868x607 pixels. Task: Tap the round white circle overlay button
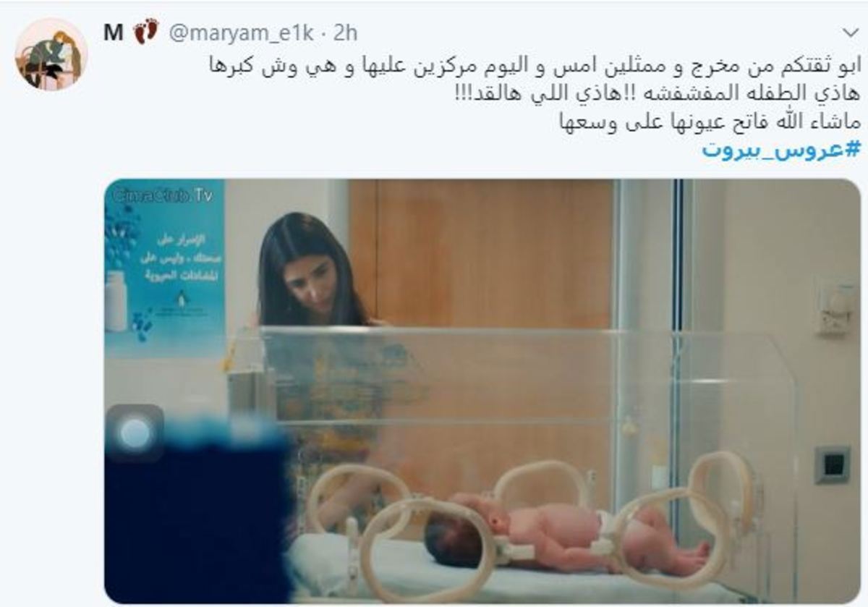point(135,433)
